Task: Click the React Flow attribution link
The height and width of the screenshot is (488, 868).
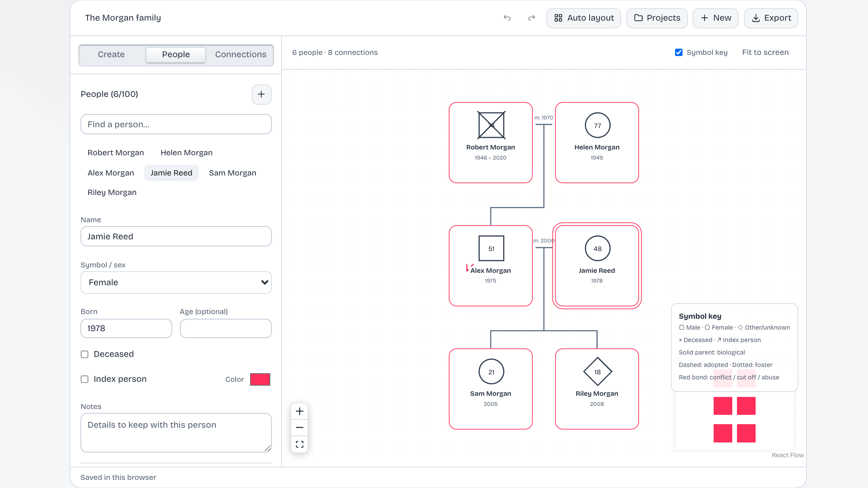Action: 787,455
